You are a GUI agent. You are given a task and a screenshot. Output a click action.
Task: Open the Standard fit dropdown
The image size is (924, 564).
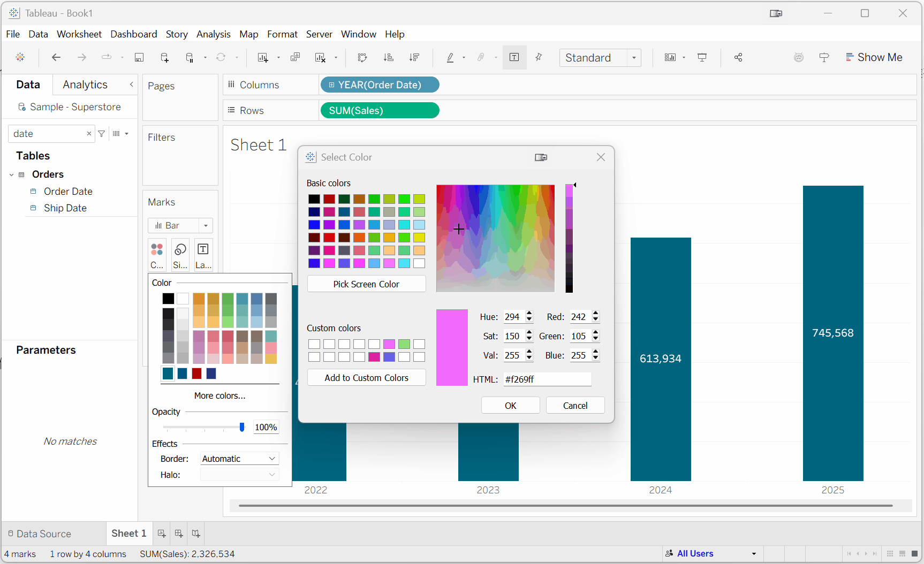(x=600, y=57)
